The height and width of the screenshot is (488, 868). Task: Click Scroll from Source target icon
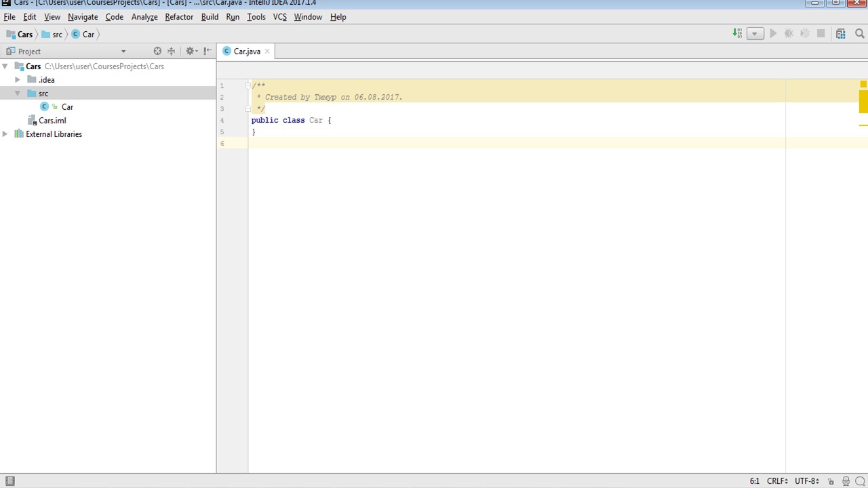pyautogui.click(x=157, y=51)
